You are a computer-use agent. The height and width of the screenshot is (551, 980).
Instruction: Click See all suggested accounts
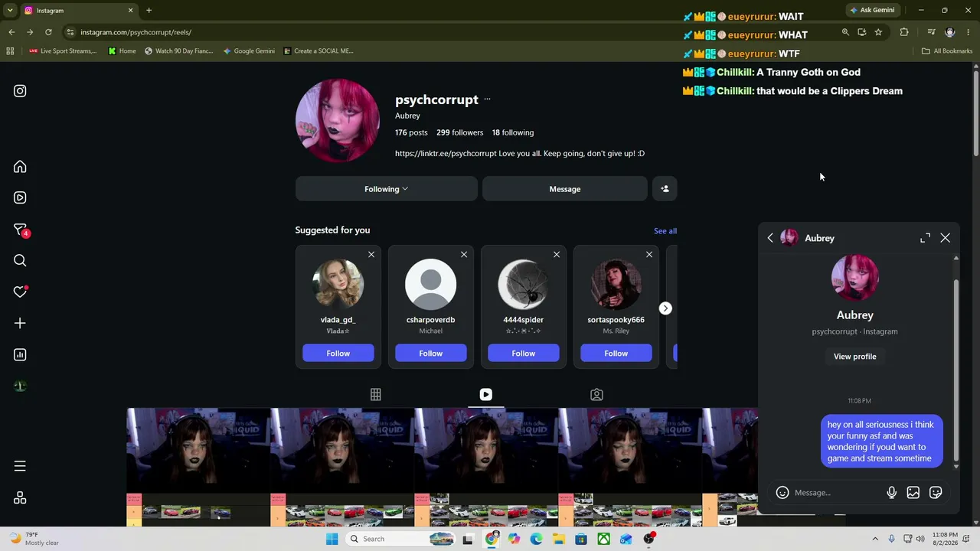665,230
